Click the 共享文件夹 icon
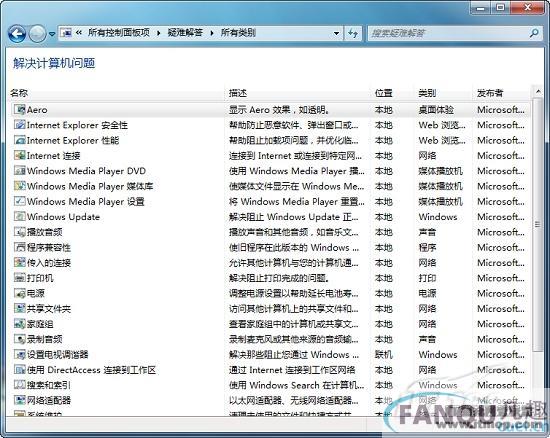The height and width of the screenshot is (438, 550). pos(19,308)
